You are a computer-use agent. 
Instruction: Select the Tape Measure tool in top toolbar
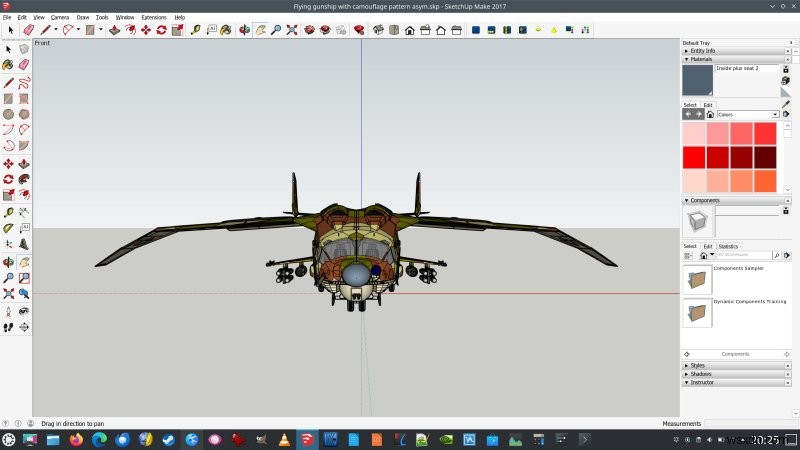[x=195, y=30]
